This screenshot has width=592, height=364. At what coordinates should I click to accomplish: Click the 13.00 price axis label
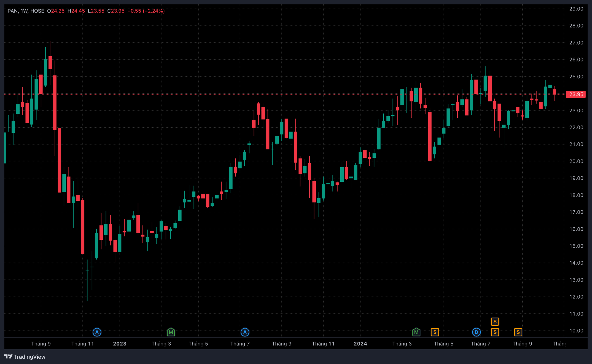pyautogui.click(x=576, y=280)
